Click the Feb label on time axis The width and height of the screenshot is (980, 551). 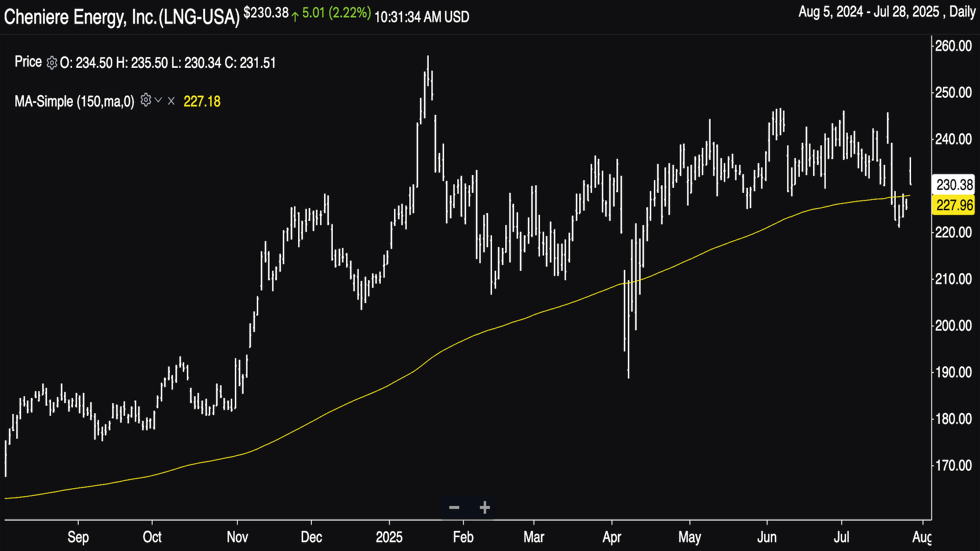(463, 537)
